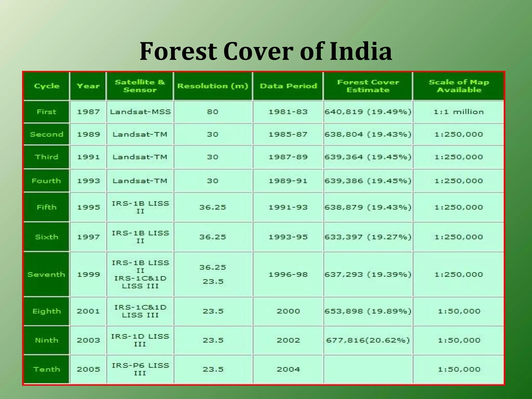This screenshot has height=399, width=532.
Task: Click the "Eighth" cycle cell
Action: click(47, 311)
